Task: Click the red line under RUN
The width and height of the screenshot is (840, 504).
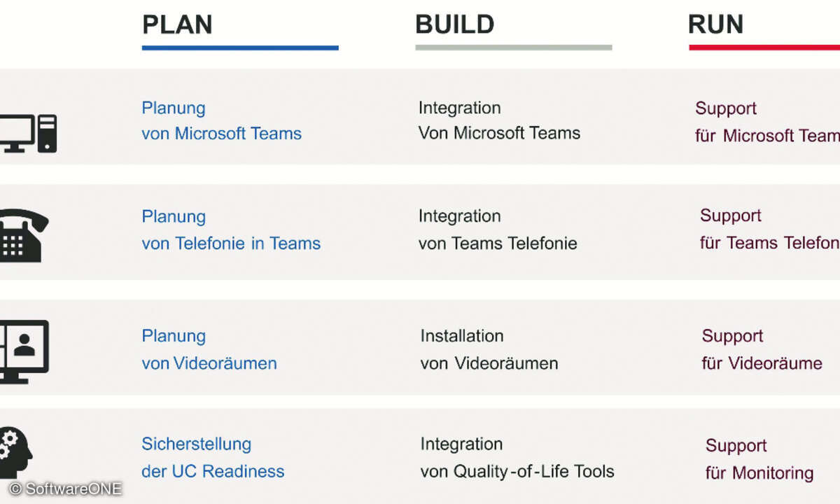Action: click(764, 48)
